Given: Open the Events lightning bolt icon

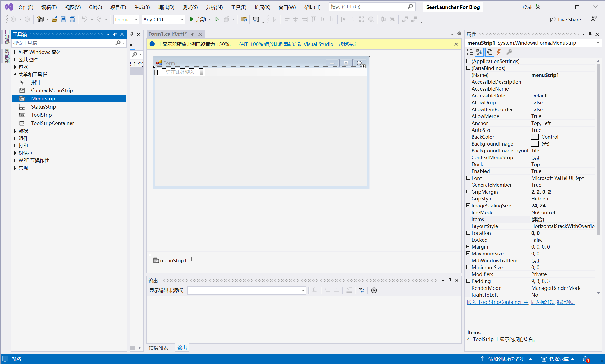Looking at the screenshot, I should (499, 52).
